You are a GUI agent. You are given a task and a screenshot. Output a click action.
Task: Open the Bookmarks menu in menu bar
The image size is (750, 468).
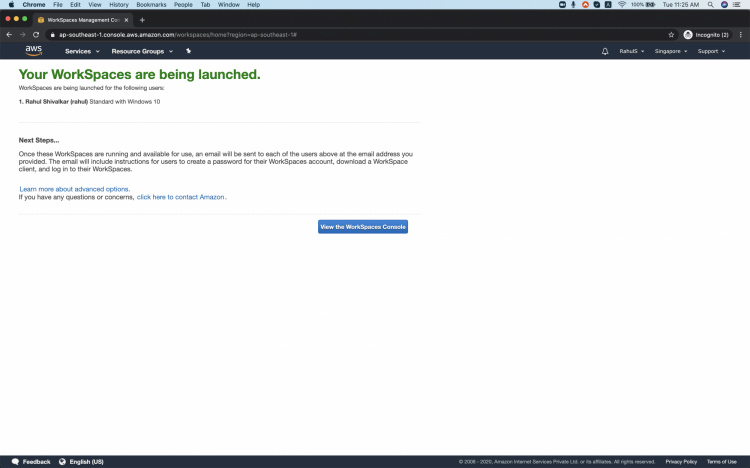click(151, 5)
